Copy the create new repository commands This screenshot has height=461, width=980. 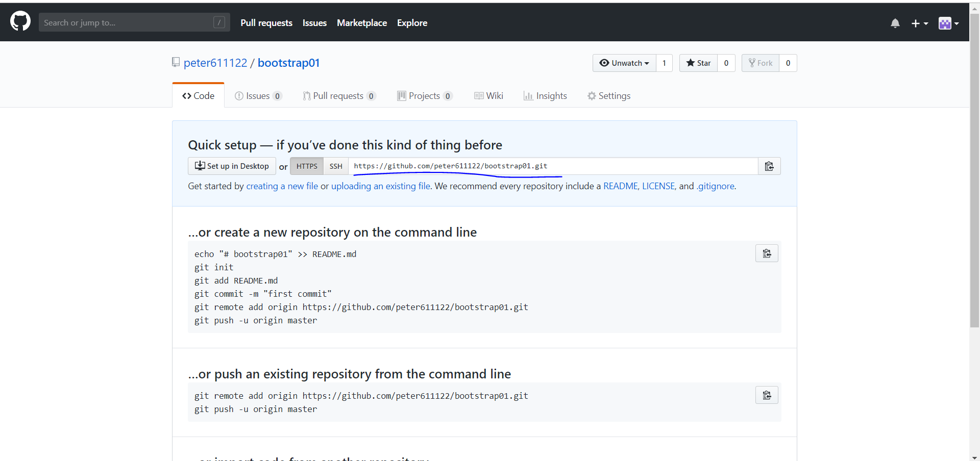click(767, 253)
